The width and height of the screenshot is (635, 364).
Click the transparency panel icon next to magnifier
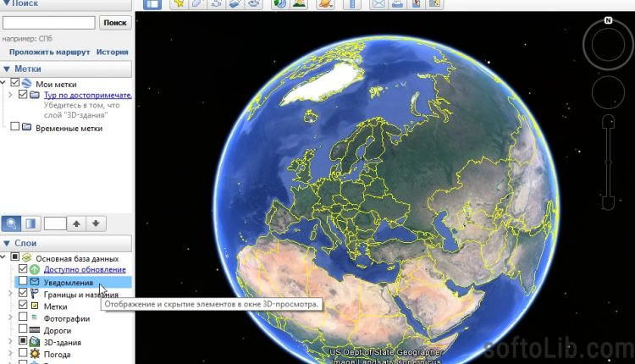coord(30,223)
